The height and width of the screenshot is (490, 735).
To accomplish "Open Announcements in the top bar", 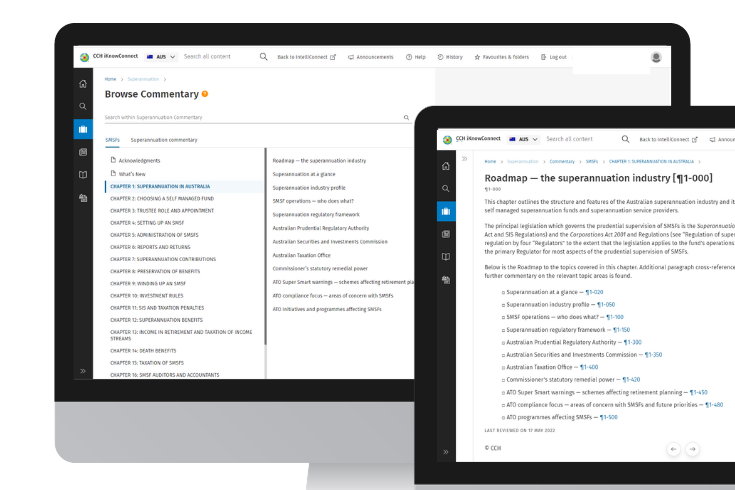I will [370, 57].
